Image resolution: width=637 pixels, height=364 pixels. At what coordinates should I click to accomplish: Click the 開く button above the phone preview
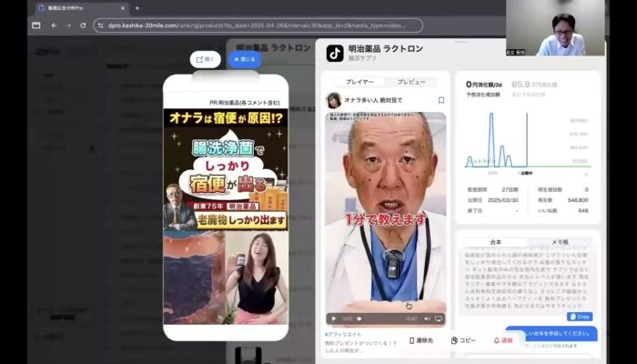[x=205, y=59]
